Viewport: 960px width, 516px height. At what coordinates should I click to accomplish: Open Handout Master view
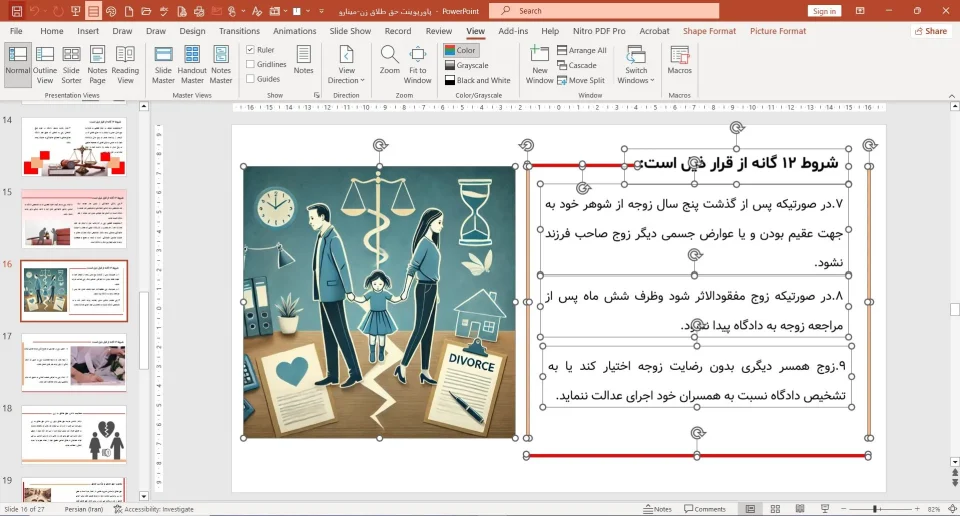(192, 64)
